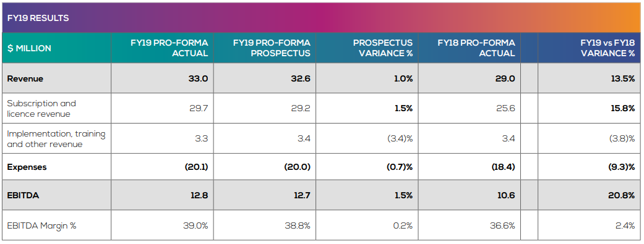Select the FY19 vs FY18 VARIANCE % header
644x244 pixels.
589,48
